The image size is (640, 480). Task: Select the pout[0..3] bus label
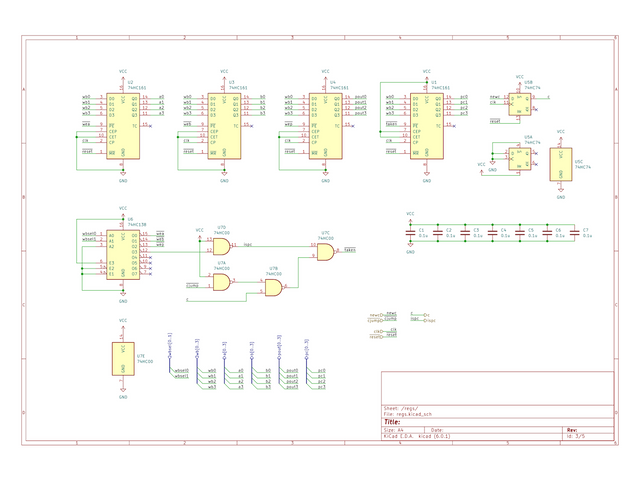pyautogui.click(x=279, y=345)
